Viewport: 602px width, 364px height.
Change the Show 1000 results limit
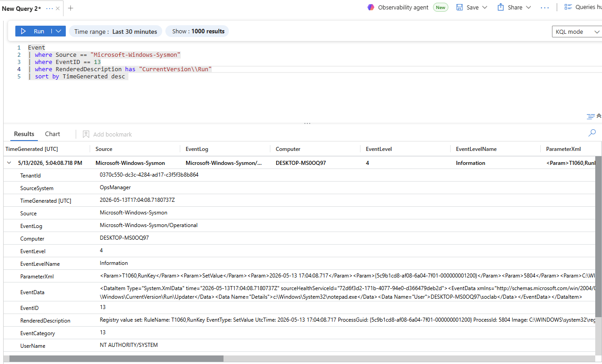coord(198,31)
